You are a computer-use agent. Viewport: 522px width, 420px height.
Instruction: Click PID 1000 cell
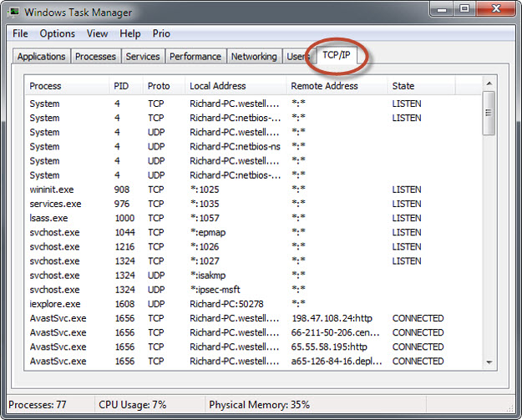124,218
